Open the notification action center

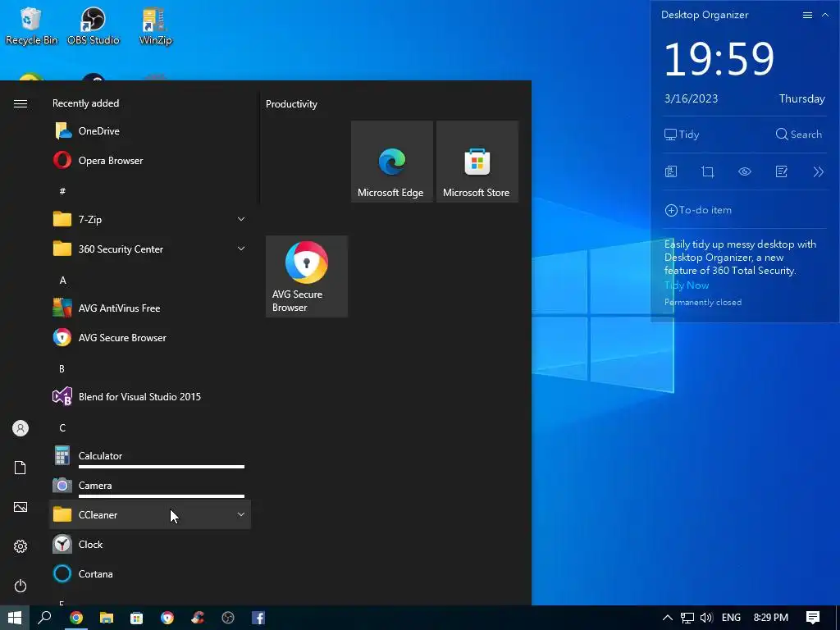(813, 618)
